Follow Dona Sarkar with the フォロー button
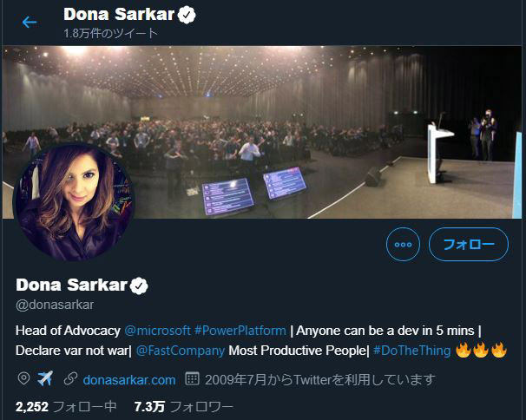The height and width of the screenshot is (420, 526). (469, 244)
